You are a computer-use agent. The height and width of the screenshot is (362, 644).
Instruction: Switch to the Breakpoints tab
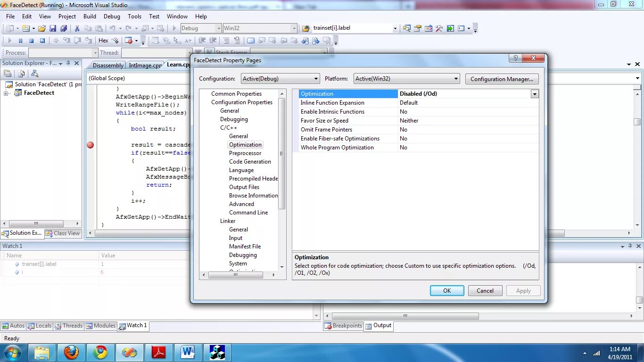[x=343, y=326]
